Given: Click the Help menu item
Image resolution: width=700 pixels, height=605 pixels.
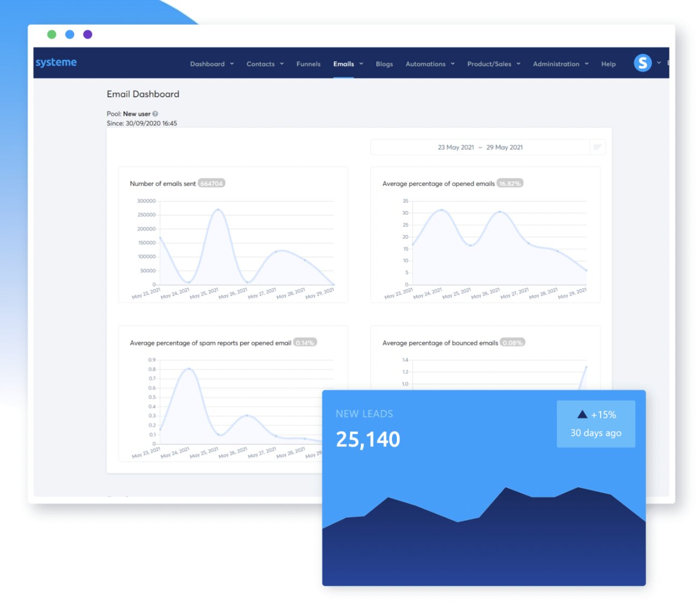Looking at the screenshot, I should 608,63.
